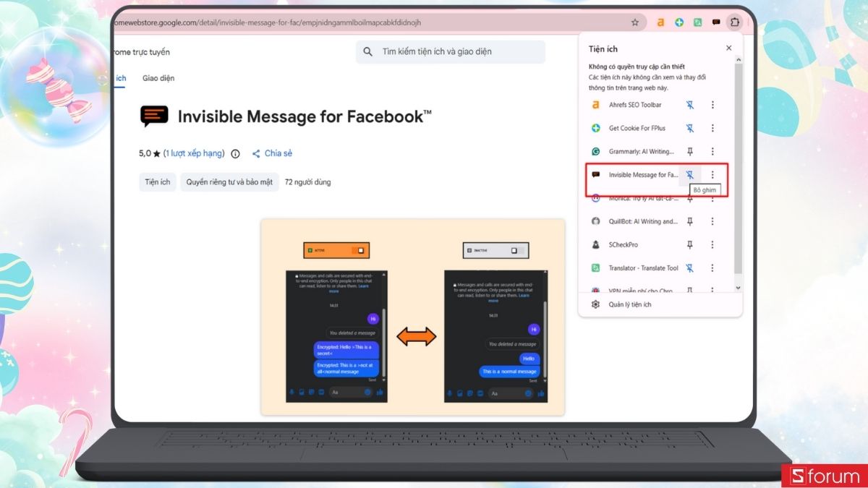
Task: Open the Ahrefs icon pinned in toolbar
Action: [660, 22]
